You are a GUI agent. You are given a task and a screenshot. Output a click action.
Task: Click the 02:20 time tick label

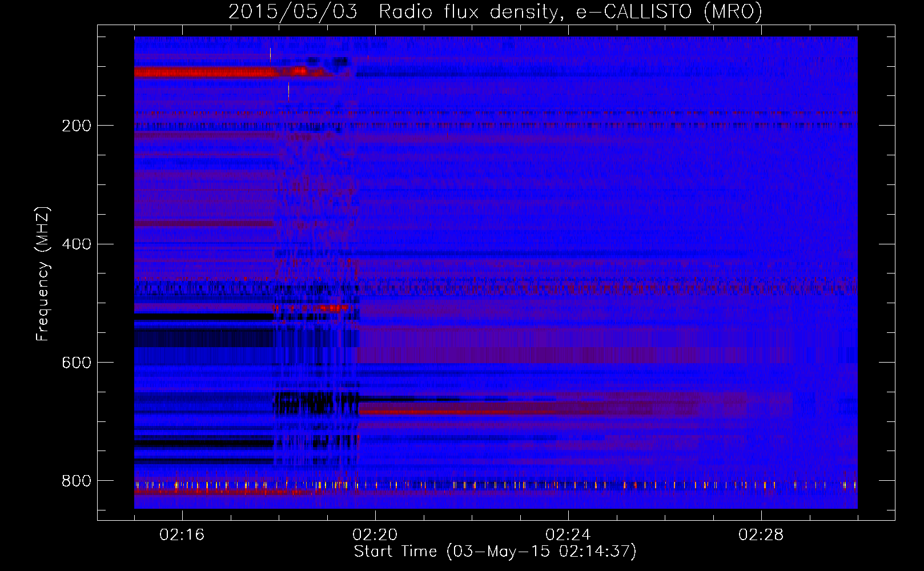(375, 534)
